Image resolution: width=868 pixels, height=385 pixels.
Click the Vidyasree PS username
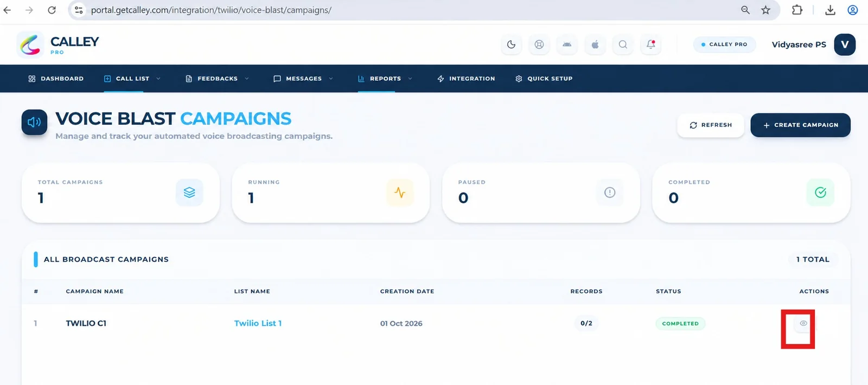[799, 44]
